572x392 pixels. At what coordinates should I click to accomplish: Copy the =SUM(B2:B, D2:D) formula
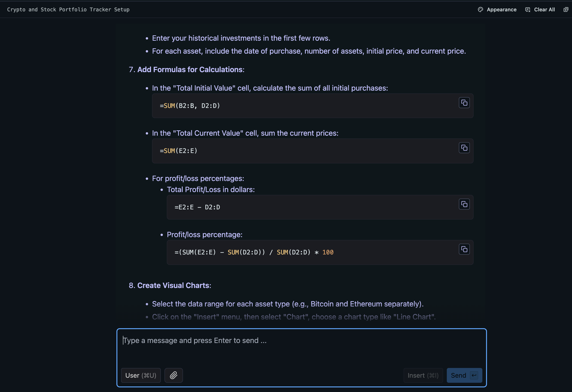click(464, 103)
